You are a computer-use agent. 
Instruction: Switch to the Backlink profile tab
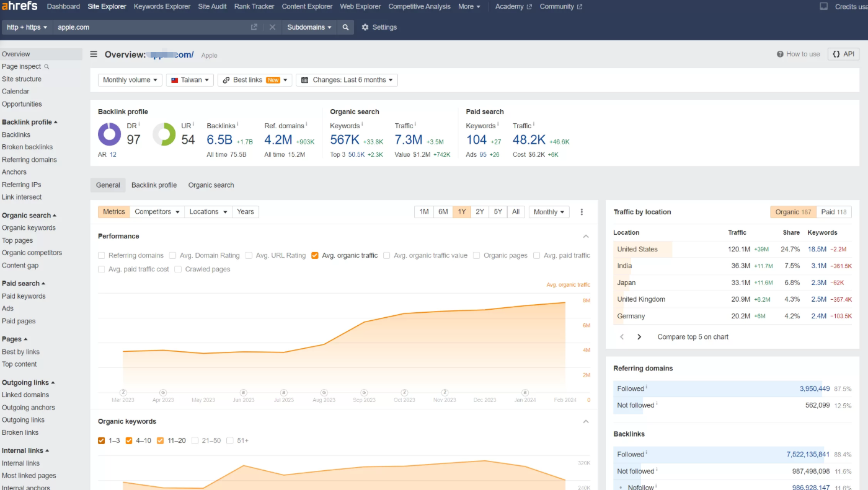(154, 185)
